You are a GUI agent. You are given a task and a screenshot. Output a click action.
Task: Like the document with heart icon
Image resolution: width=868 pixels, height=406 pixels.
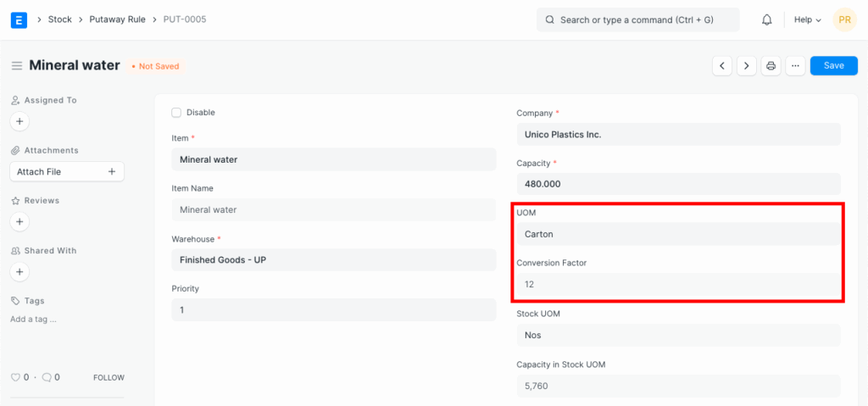[14, 377]
